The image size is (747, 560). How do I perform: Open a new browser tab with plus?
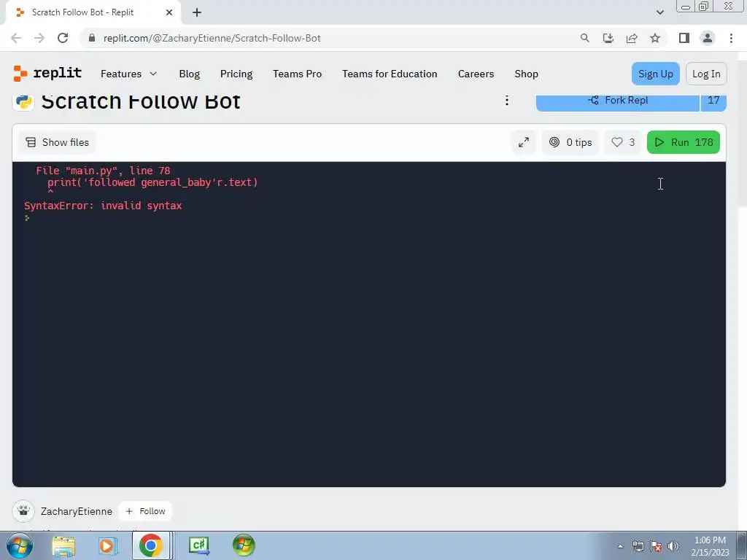197,12
